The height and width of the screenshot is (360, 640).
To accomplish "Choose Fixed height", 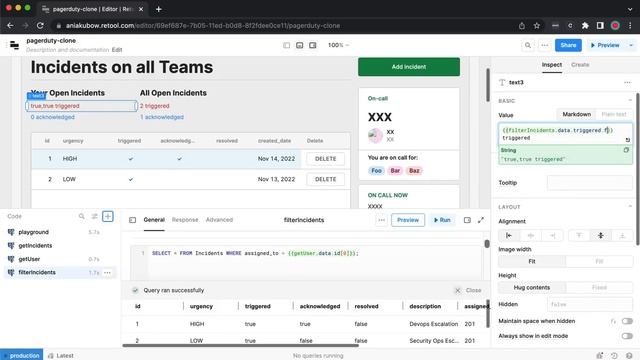I will 599,288.
